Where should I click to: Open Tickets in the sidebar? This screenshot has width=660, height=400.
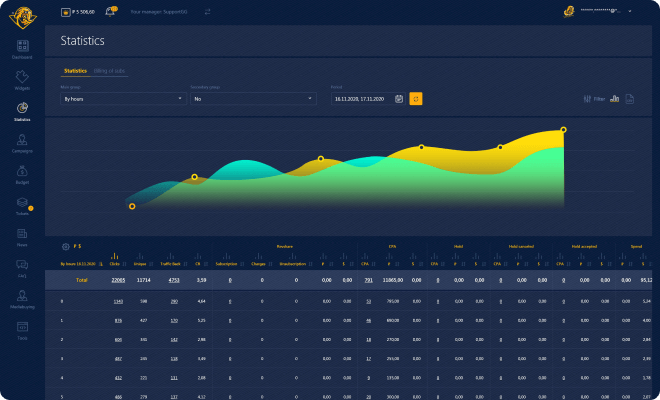click(x=22, y=205)
